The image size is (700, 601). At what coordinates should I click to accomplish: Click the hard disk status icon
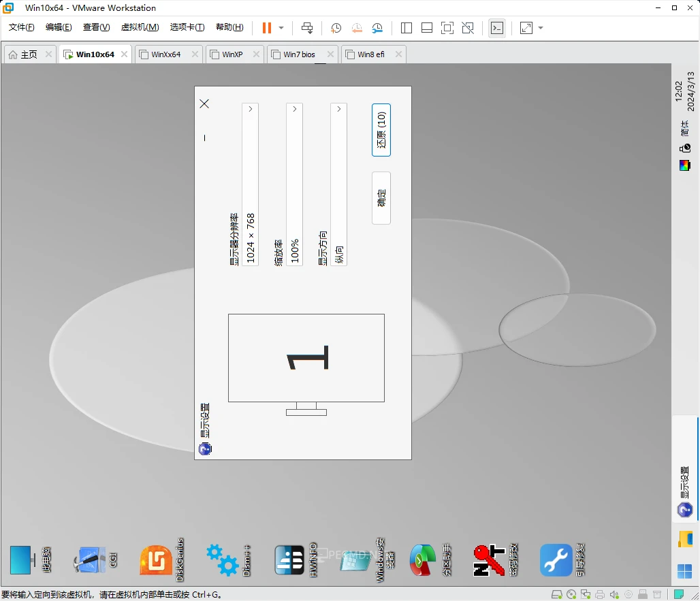pos(556,594)
